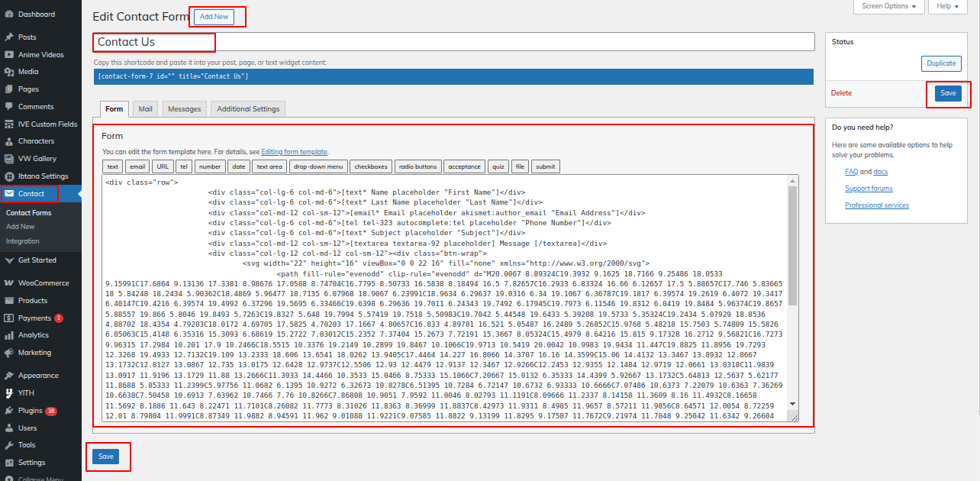980x481 pixels.
Task: Insert a drop-down menu form tag
Action: pyautogui.click(x=318, y=166)
